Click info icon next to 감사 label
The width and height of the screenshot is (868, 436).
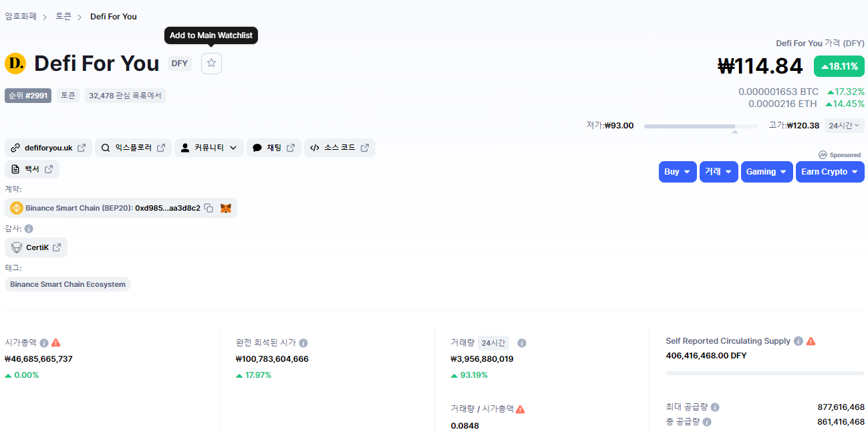[x=29, y=229]
